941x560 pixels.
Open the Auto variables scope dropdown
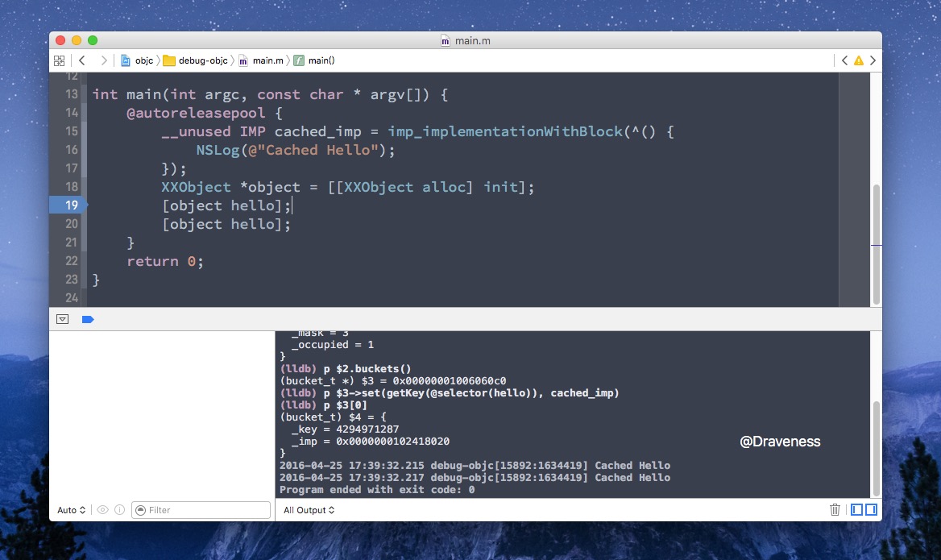[x=71, y=510]
